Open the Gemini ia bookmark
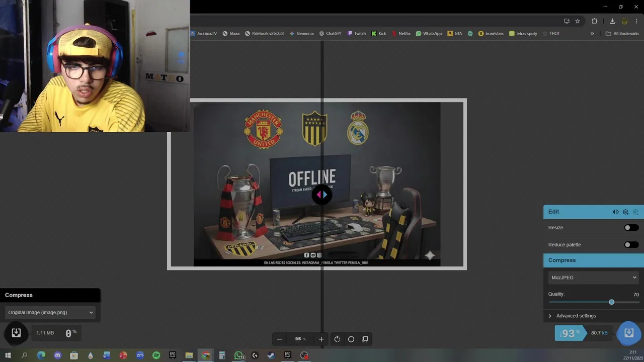644x362 pixels. (x=301, y=34)
